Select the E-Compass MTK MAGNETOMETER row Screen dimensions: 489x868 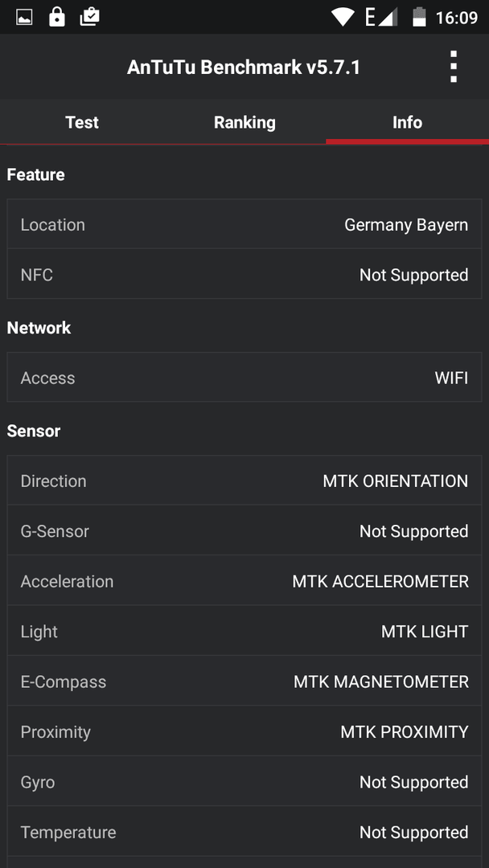(x=244, y=681)
